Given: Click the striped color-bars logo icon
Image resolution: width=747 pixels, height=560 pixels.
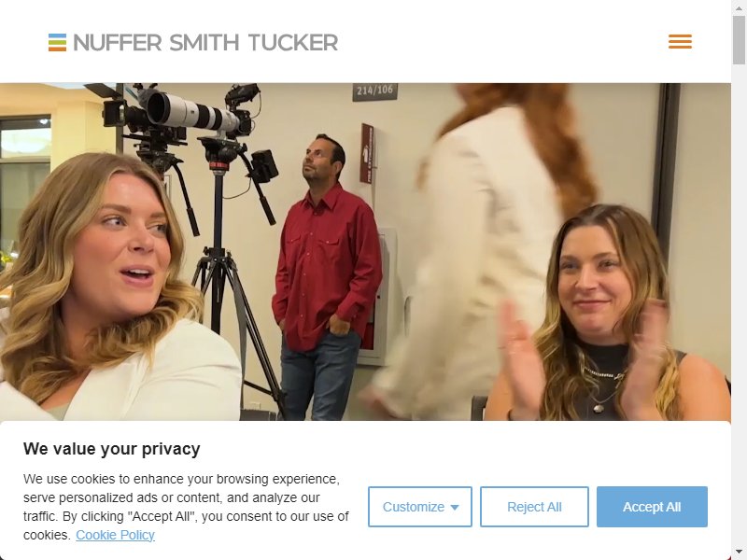Looking at the screenshot, I should pyautogui.click(x=57, y=42).
